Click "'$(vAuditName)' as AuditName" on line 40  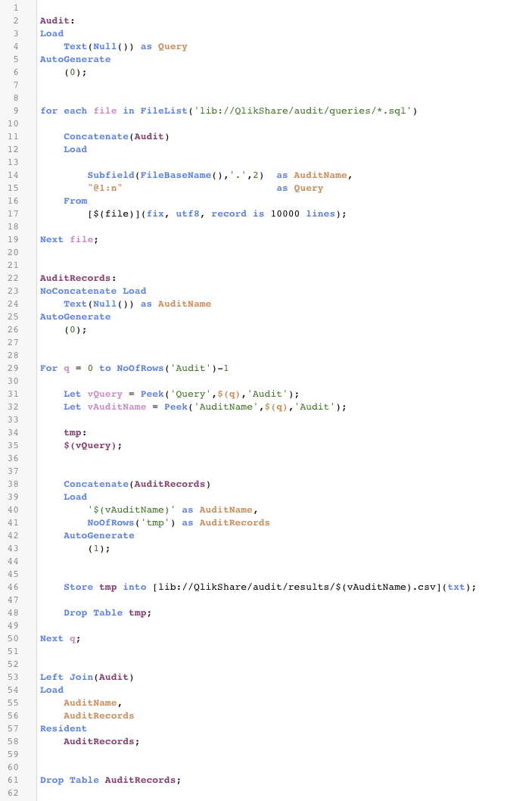pos(173,510)
